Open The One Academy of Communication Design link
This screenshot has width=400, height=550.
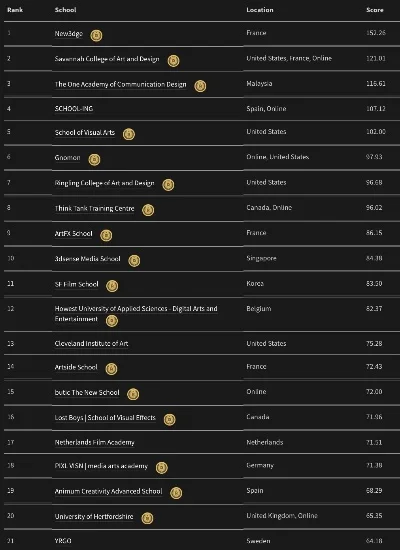(120, 84)
